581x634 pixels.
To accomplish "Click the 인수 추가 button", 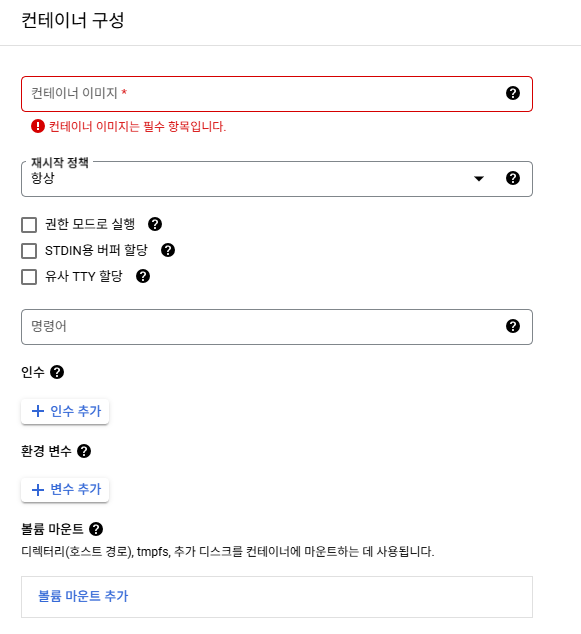I will coord(65,411).
